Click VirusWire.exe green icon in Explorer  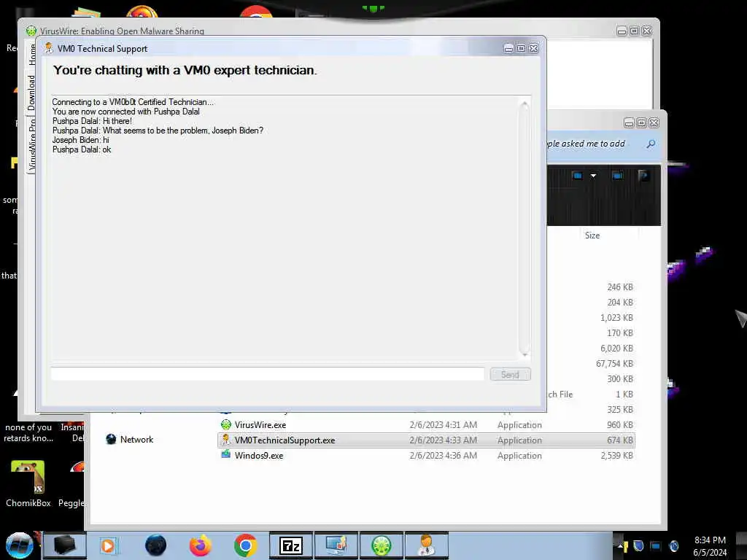click(226, 424)
